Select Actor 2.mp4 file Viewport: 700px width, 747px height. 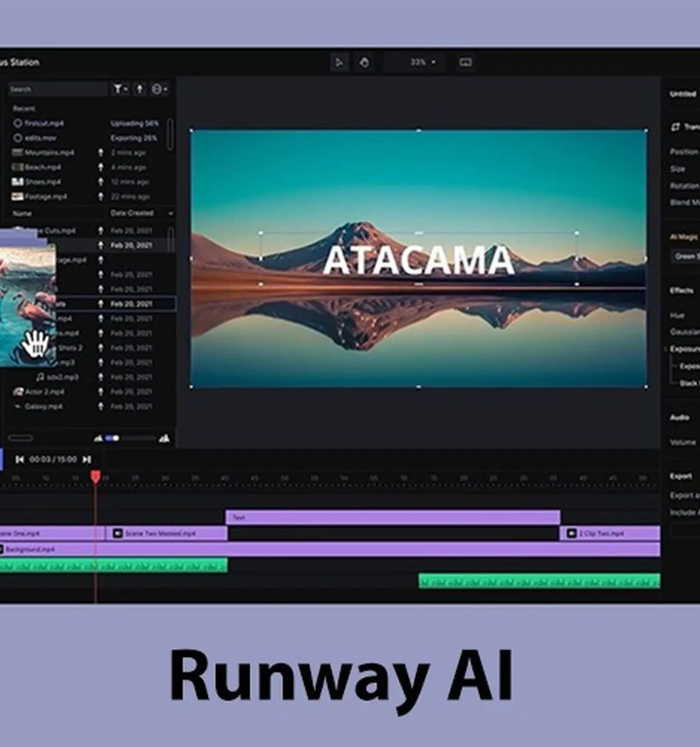point(45,392)
